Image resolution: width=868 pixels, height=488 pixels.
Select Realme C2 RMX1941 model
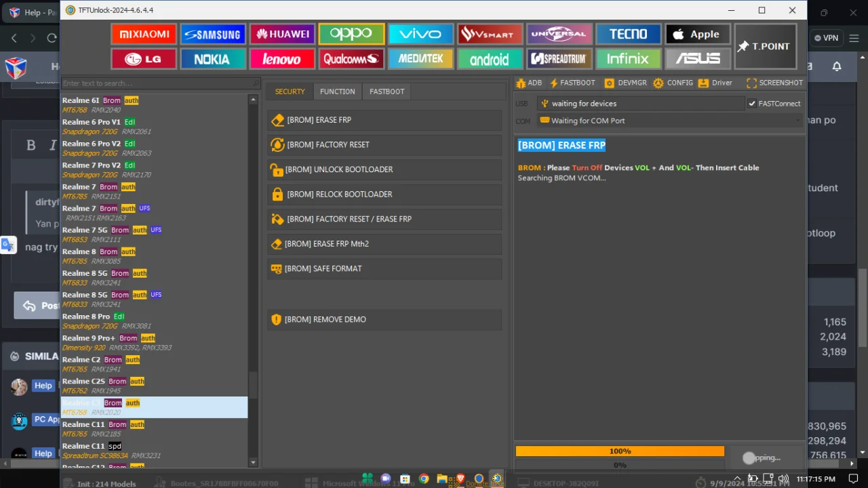tap(155, 365)
